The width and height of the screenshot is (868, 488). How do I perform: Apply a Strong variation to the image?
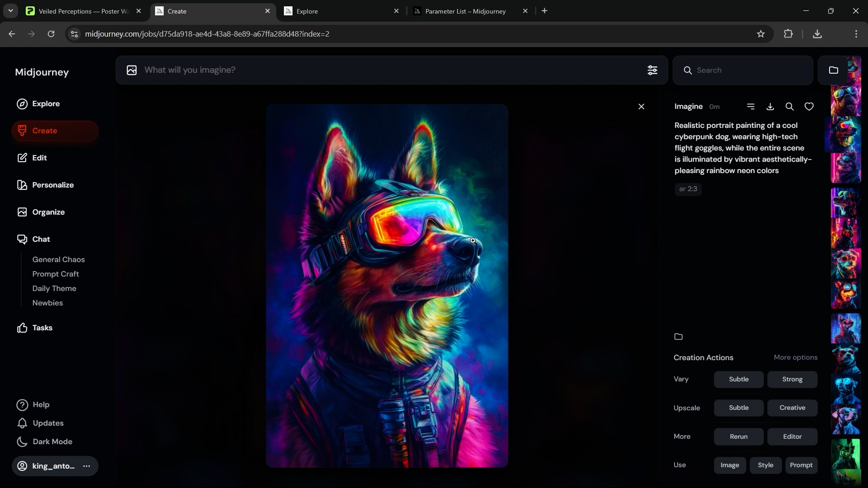792,380
